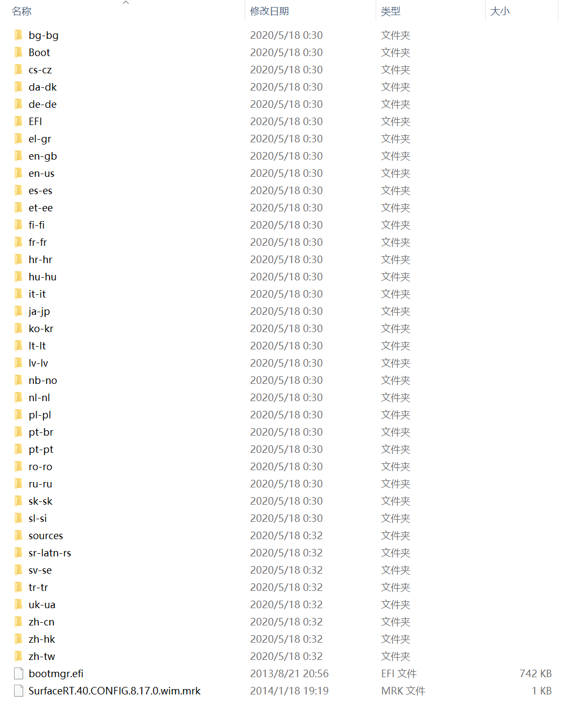Click the EFI folder icon
588x716 pixels.
[19, 121]
